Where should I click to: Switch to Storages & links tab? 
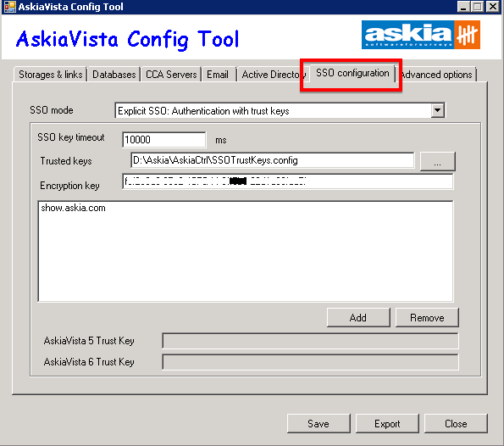(51, 75)
